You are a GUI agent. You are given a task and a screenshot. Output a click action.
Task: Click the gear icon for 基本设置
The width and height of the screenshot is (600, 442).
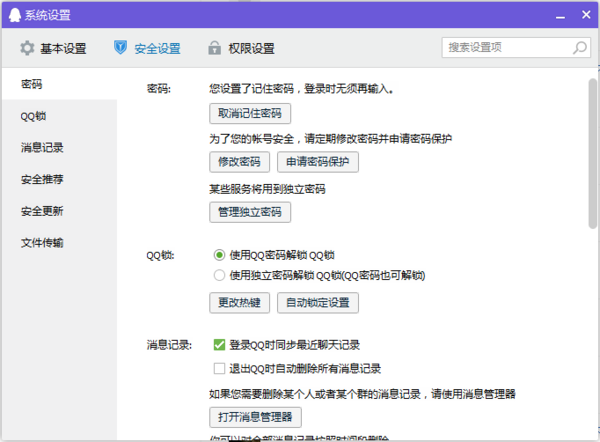coord(27,48)
